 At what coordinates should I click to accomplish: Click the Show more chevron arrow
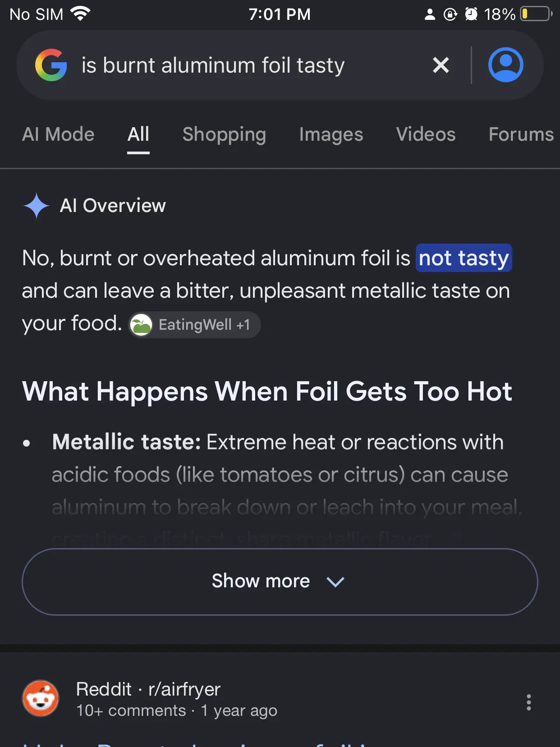coord(335,582)
